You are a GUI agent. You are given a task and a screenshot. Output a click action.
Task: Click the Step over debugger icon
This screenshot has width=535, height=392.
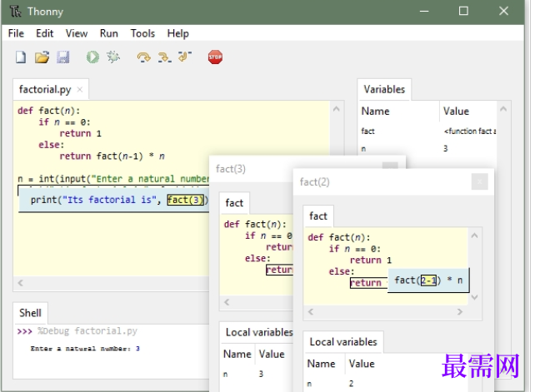(143, 57)
